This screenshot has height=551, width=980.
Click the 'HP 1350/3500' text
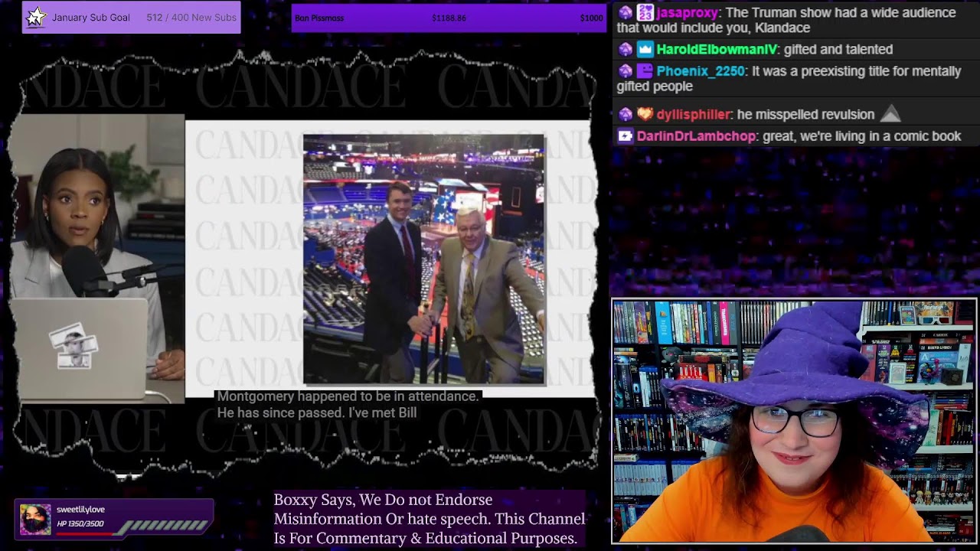pos(80,524)
